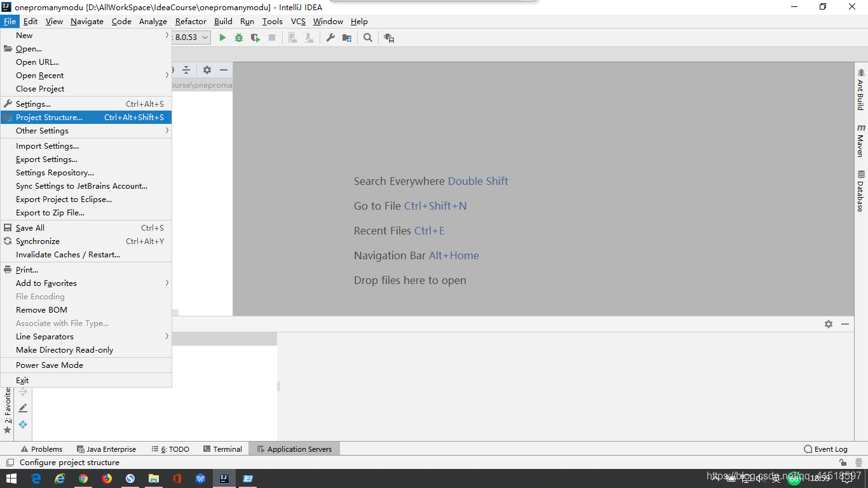
Task: Open IDE settings via wrench toolbar icon
Action: pyautogui.click(x=330, y=37)
